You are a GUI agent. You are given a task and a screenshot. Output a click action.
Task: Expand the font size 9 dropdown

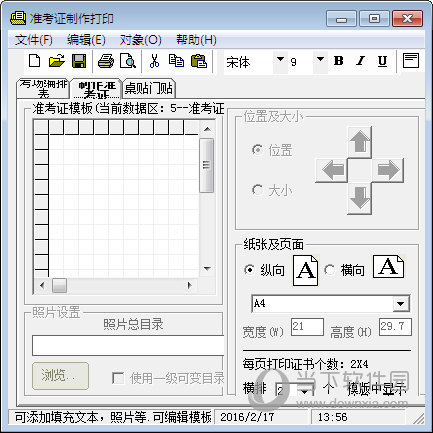(320, 61)
